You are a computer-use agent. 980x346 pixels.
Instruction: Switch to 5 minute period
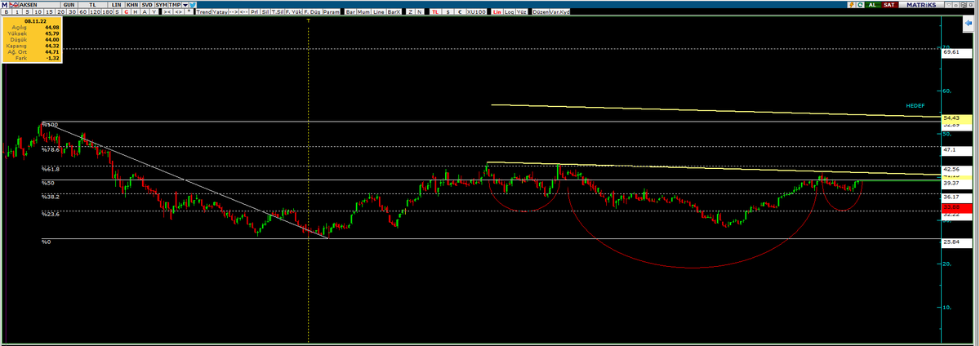tap(27, 12)
